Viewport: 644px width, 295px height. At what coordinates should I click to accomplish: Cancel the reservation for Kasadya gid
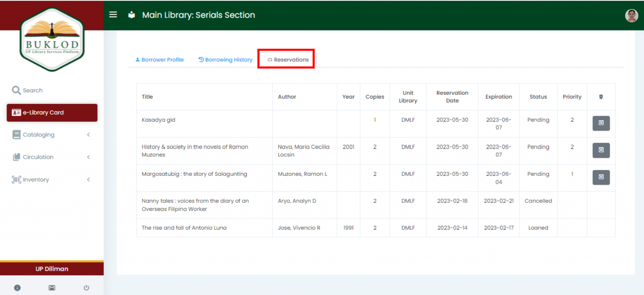(x=601, y=123)
